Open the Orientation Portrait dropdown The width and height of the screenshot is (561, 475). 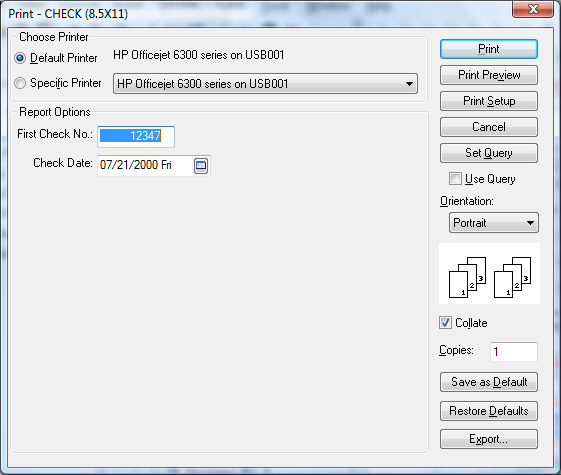pyautogui.click(x=493, y=223)
